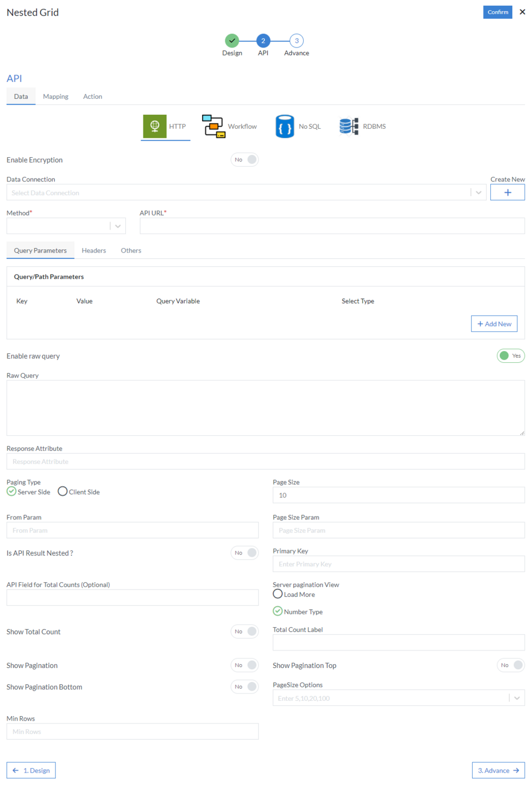
Task: Click the plus icon under Create New
Action: click(x=507, y=193)
